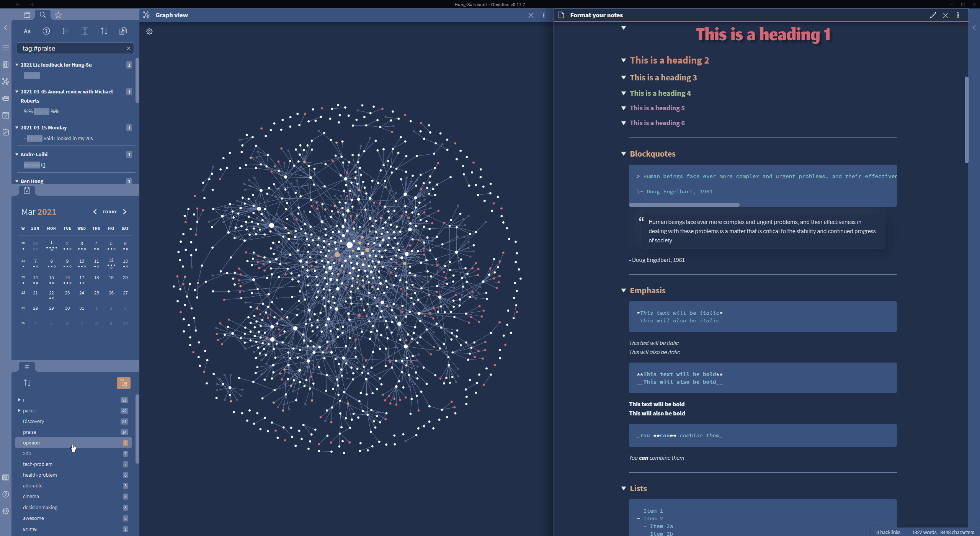Navigate to next month using forward arrow
The image size is (980, 536).
click(x=124, y=211)
